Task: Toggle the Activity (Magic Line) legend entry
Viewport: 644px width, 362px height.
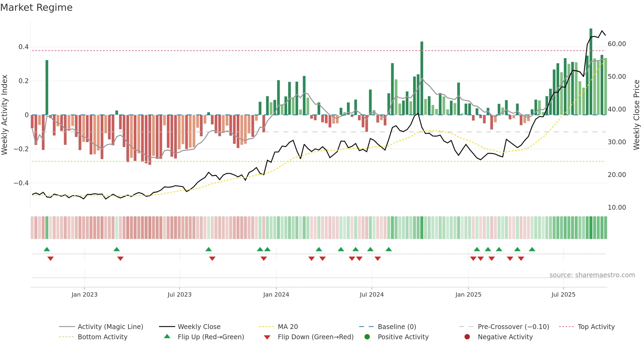Action: pyautogui.click(x=101, y=327)
